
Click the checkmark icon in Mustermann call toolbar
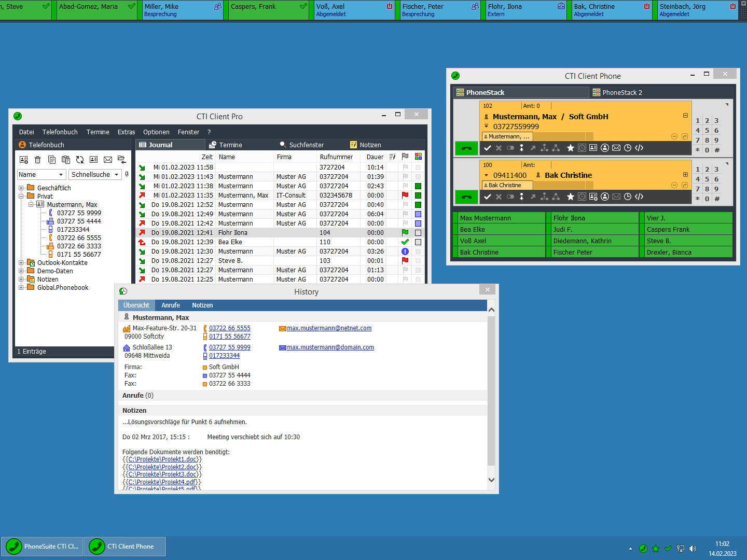[x=487, y=148]
